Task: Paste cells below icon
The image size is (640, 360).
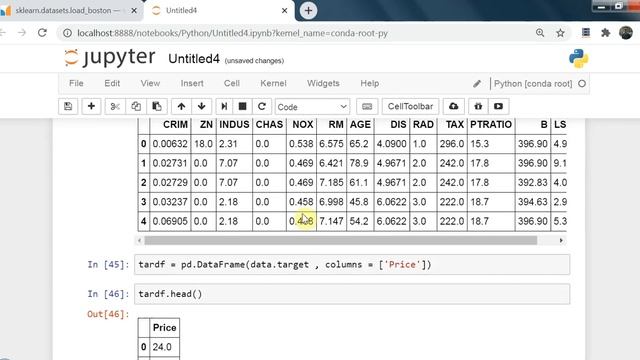Action: coord(157,107)
